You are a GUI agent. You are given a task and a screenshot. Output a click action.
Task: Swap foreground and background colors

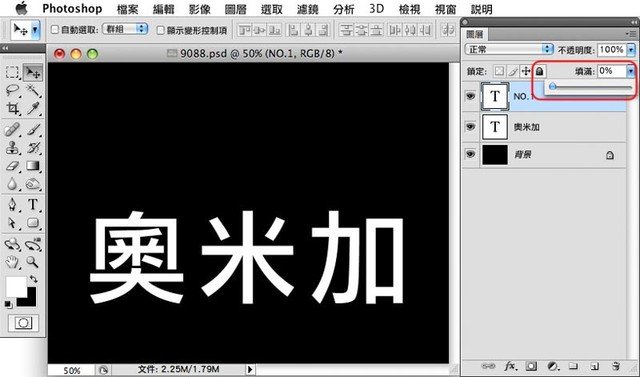[x=34, y=279]
